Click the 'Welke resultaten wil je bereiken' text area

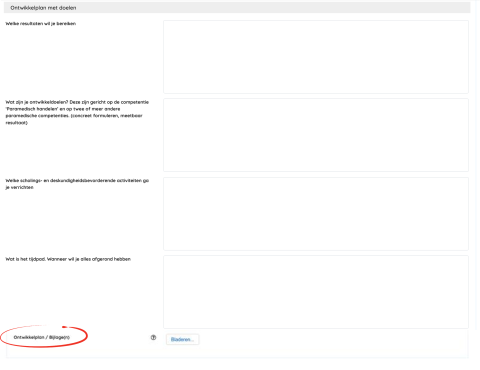tap(316, 57)
